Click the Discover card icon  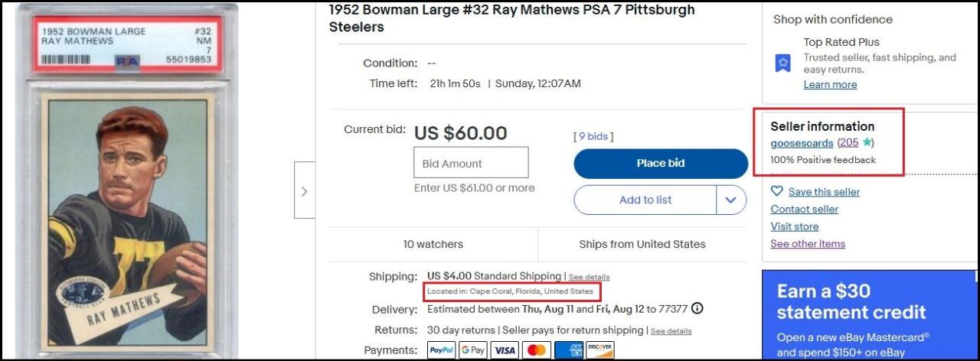(599, 350)
